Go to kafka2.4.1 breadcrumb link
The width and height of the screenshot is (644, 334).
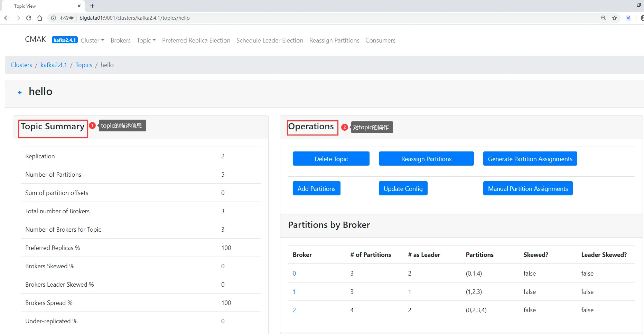pyautogui.click(x=54, y=65)
